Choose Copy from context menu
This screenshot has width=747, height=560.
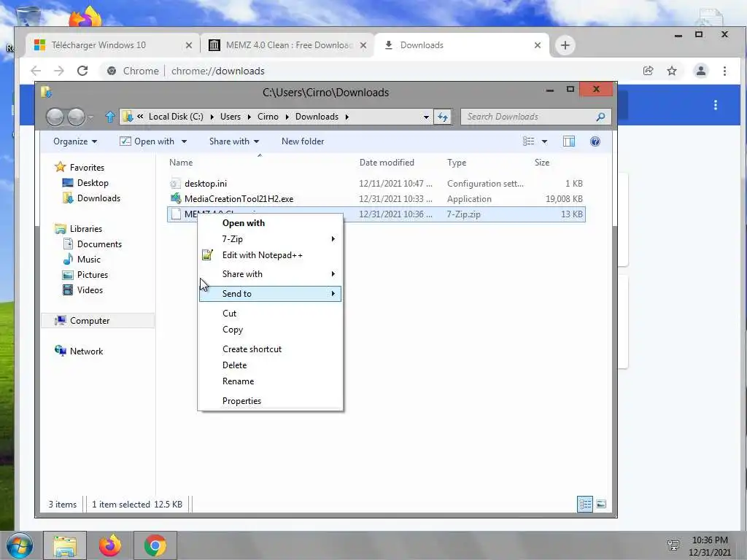click(x=270, y=330)
